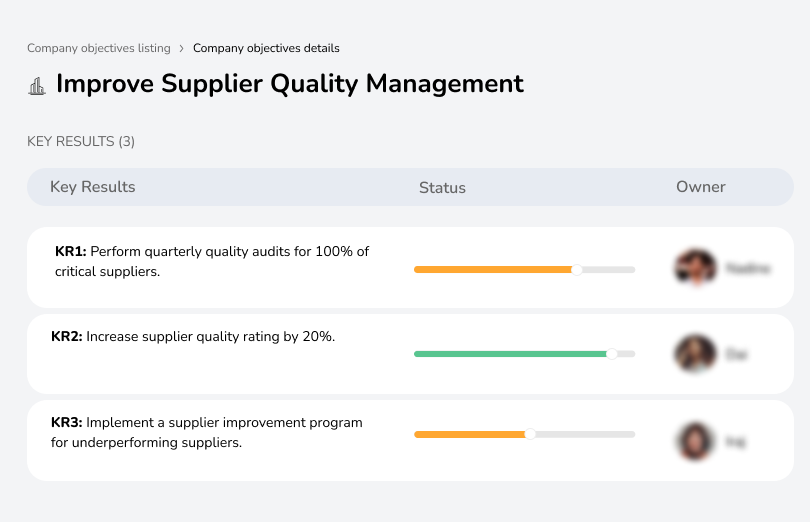This screenshot has width=810, height=522.
Task: Adjust the KR2 green progress slider
Action: tap(612, 354)
